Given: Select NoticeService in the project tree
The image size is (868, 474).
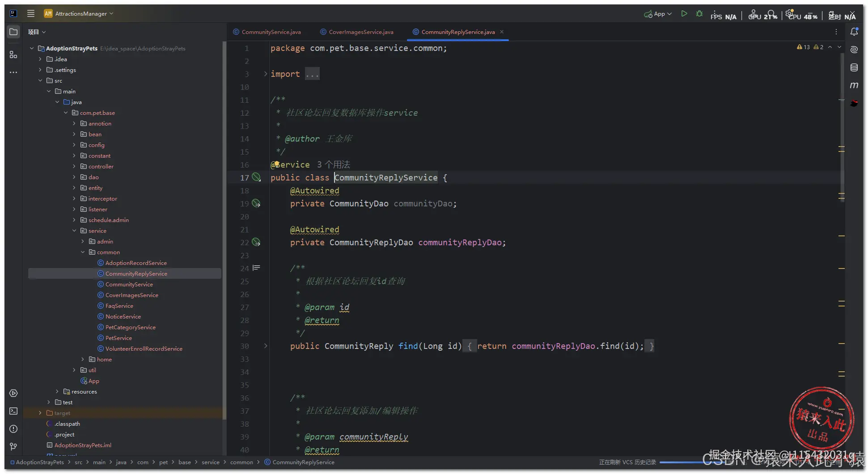Looking at the screenshot, I should 123,316.
